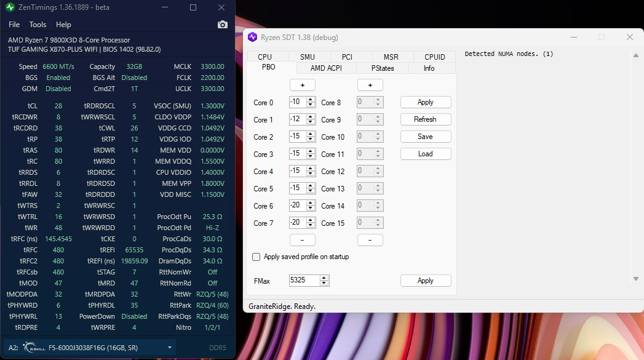The height and width of the screenshot is (360, 644).
Task: Open the Tools menu in ZenTimings
Action: (38, 25)
